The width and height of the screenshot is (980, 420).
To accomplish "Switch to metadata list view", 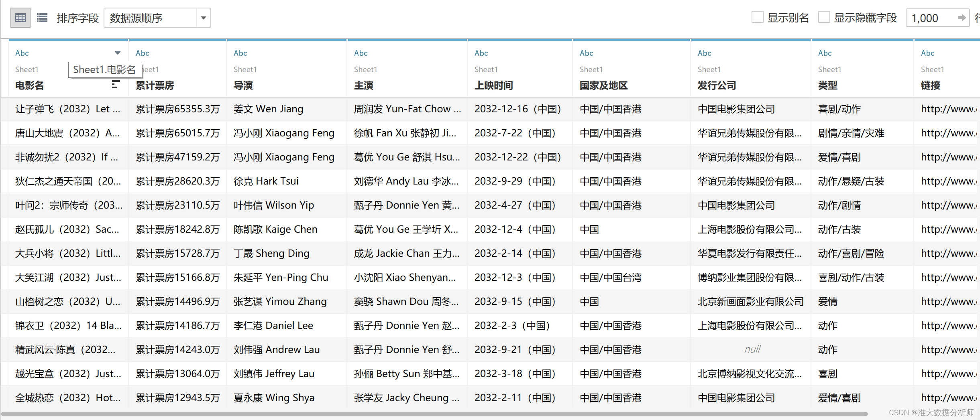I will coord(42,18).
